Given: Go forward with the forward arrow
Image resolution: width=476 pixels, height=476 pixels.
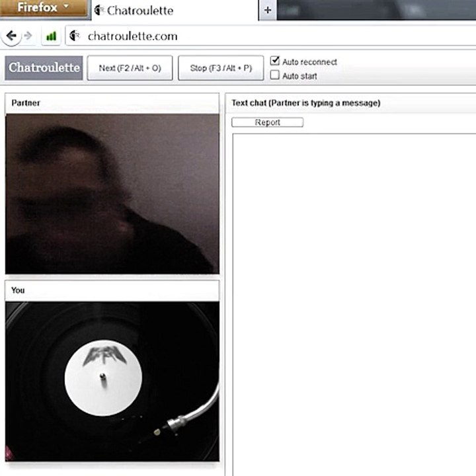Looking at the screenshot, I should [x=28, y=36].
